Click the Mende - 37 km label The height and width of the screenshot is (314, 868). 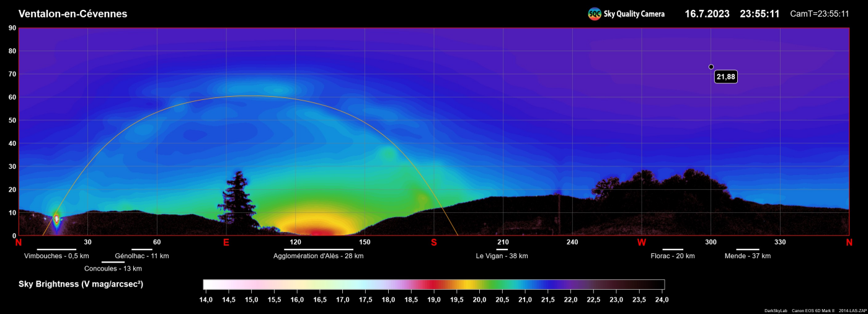pos(747,256)
